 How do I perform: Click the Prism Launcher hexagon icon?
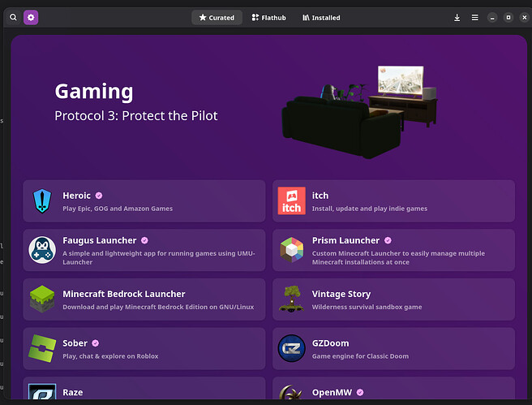click(x=291, y=250)
